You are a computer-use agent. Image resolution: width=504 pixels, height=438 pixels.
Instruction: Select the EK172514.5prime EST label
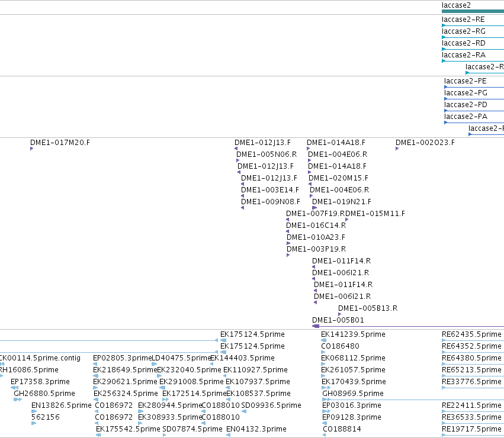coord(194,394)
